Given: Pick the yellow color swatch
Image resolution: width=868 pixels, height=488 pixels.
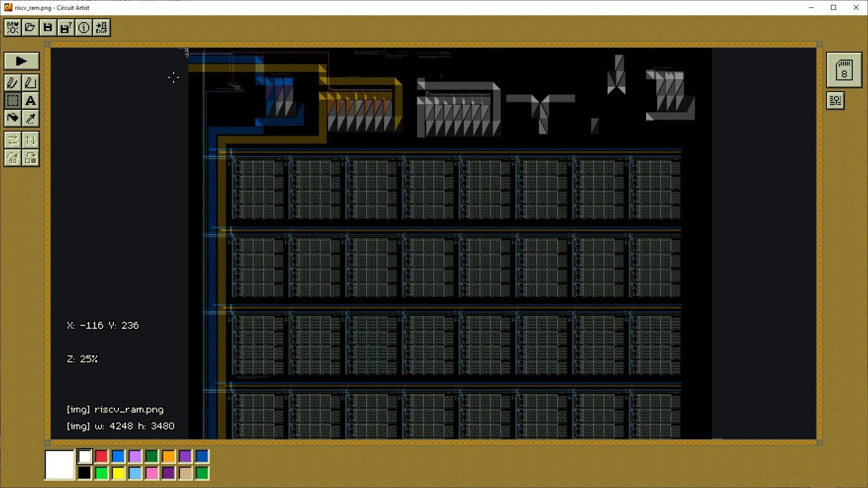Looking at the screenshot, I should (118, 473).
